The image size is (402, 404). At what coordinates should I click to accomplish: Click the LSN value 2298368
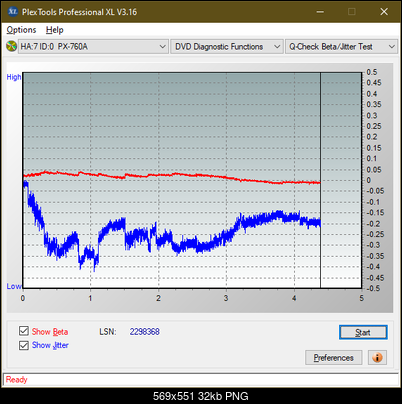[145, 332]
